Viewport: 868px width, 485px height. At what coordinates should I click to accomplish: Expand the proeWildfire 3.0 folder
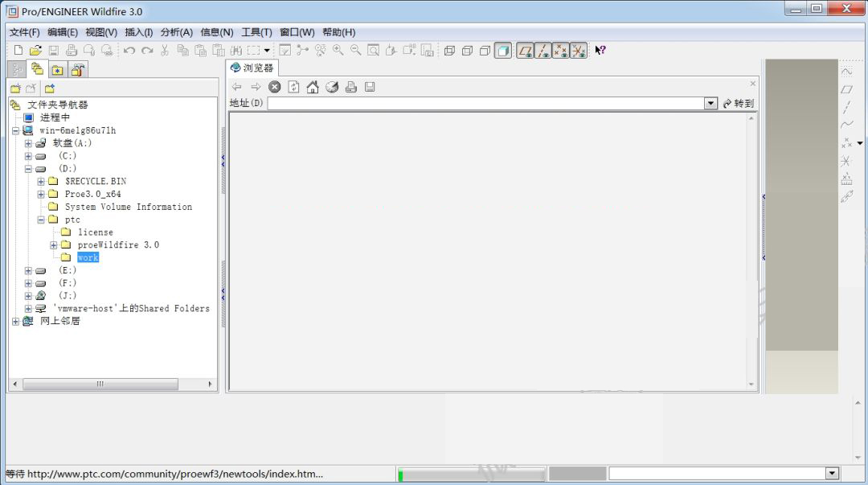(x=54, y=245)
